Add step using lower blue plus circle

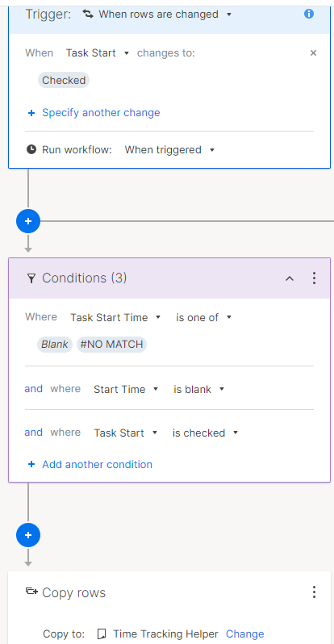[28, 535]
